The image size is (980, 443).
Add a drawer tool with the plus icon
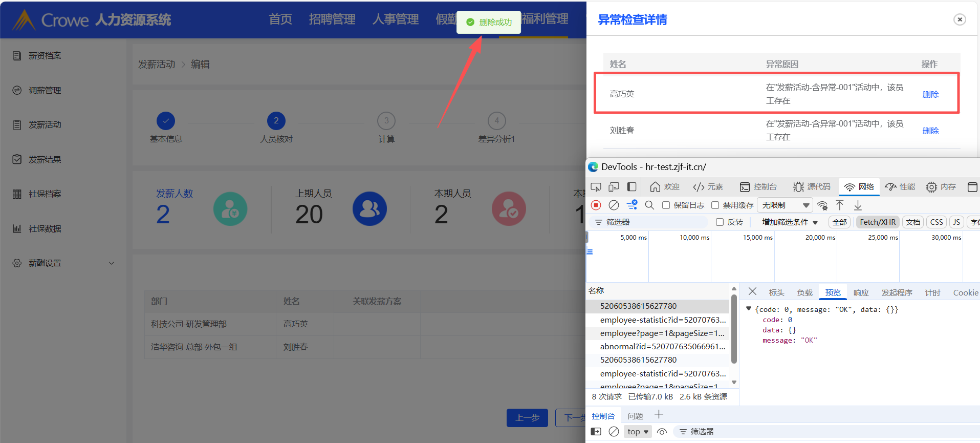659,414
